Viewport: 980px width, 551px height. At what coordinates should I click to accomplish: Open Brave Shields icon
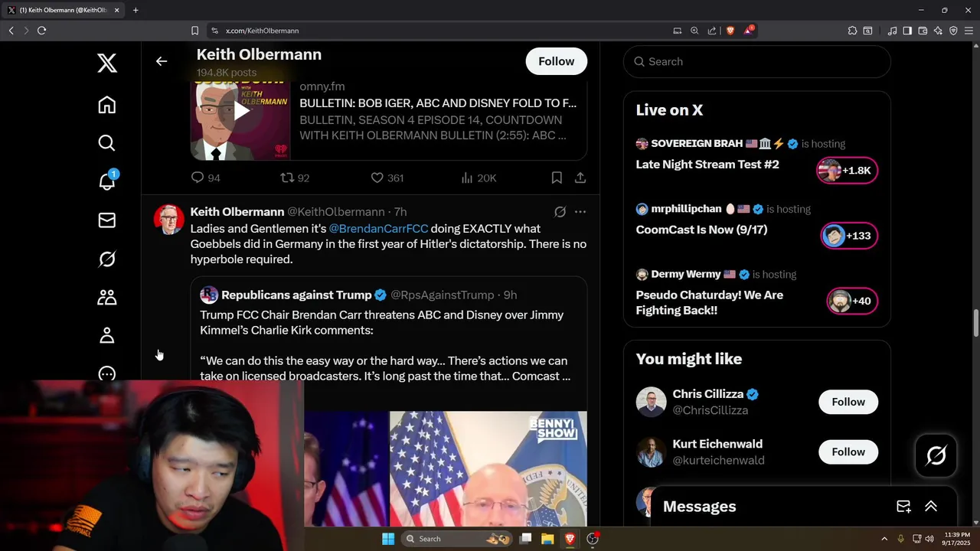pos(730,31)
